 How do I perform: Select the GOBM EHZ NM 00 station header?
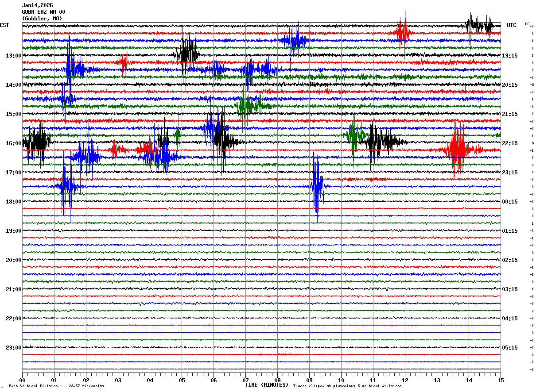point(43,12)
